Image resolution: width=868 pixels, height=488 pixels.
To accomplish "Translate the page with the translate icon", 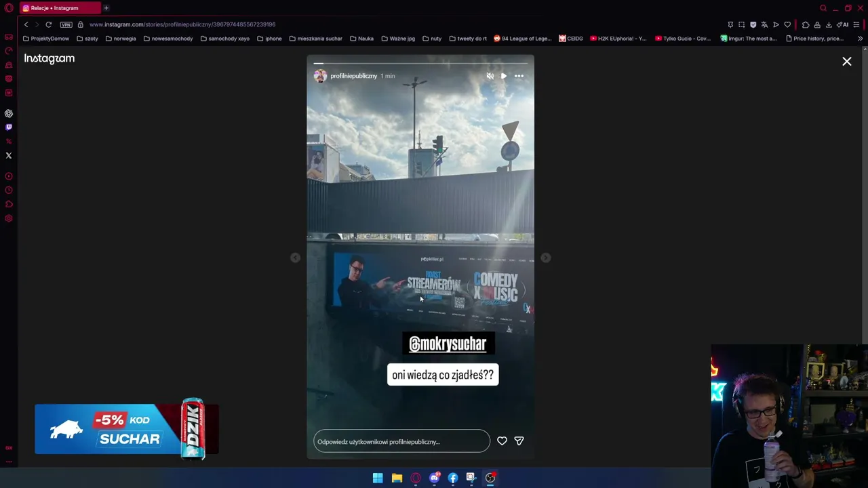I will (x=764, y=24).
